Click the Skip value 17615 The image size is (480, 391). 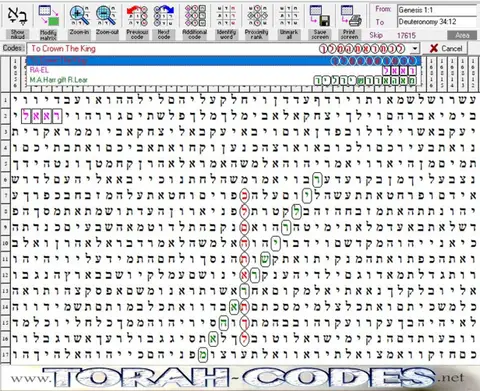[406, 35]
